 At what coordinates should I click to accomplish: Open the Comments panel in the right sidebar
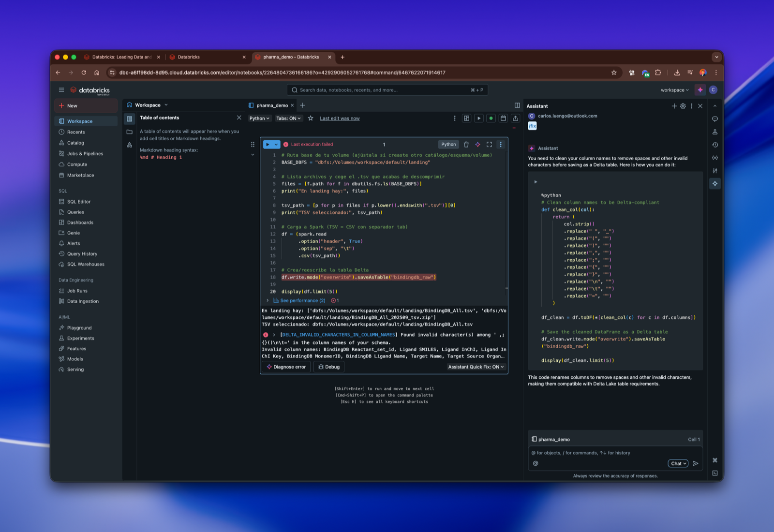(715, 118)
